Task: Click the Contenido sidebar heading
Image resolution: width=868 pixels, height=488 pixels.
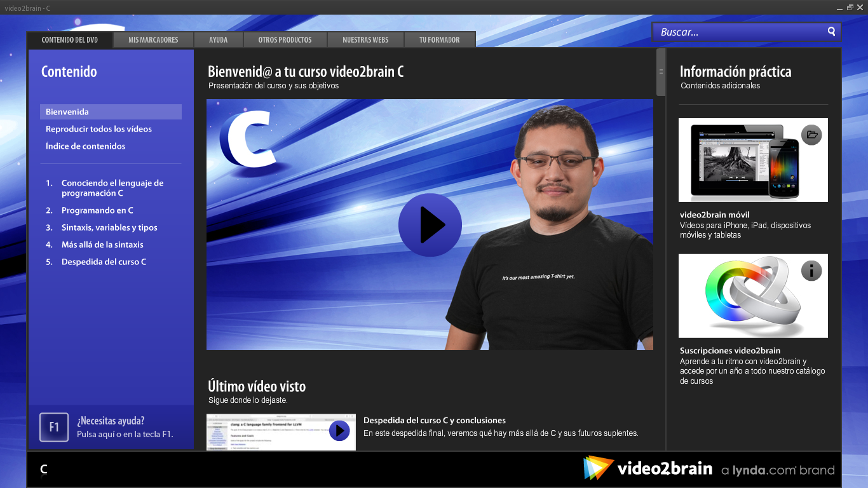Action: coord(69,72)
